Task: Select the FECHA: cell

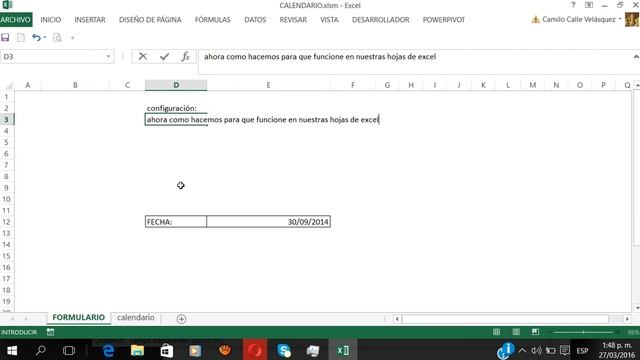Action: (x=176, y=222)
